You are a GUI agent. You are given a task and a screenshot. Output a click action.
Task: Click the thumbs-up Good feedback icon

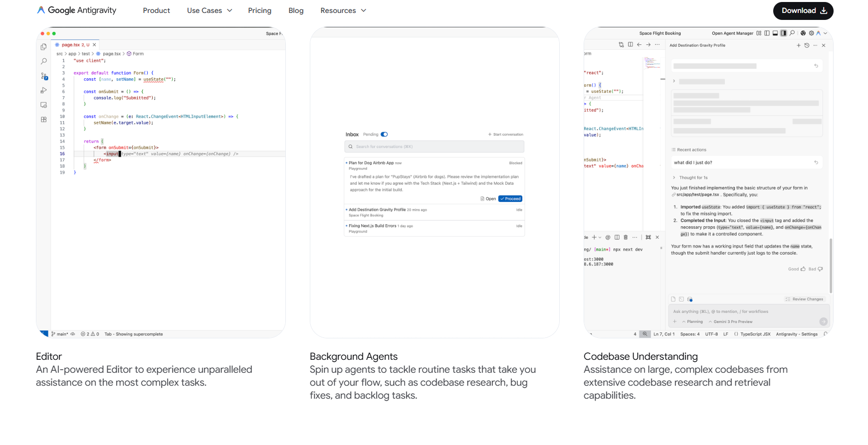[x=803, y=269]
